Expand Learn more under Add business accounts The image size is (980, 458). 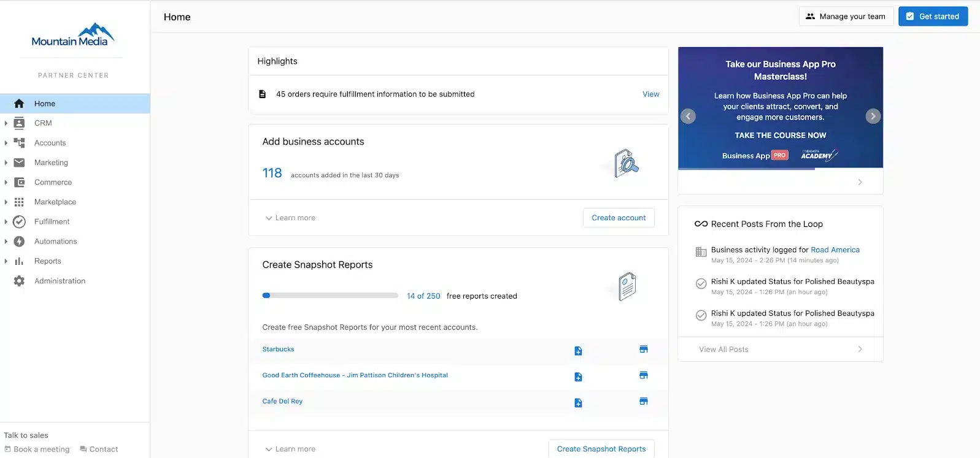tap(290, 218)
